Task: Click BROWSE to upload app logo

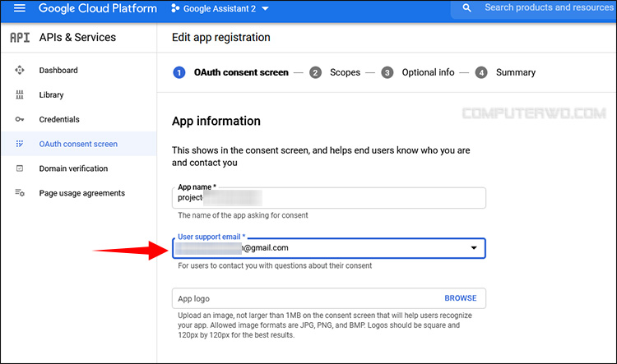Action: pos(461,298)
